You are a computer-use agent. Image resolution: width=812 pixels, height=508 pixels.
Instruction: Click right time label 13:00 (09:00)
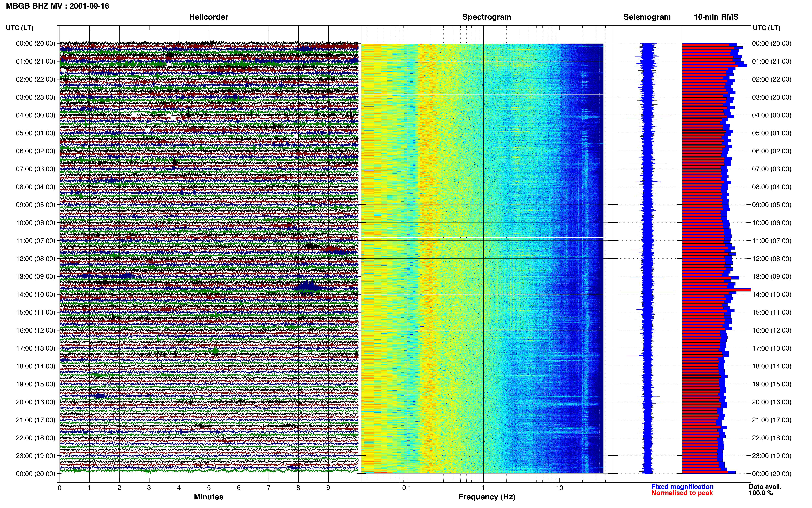tap(772, 277)
